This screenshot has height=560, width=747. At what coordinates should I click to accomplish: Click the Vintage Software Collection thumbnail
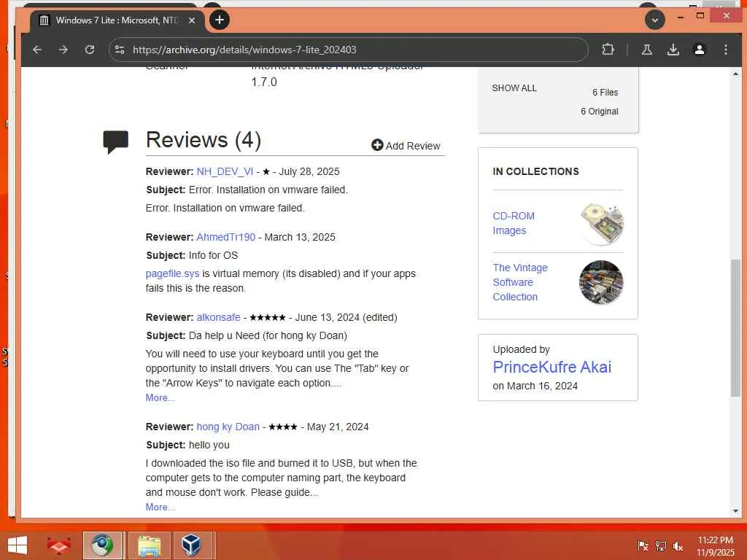[x=601, y=282]
